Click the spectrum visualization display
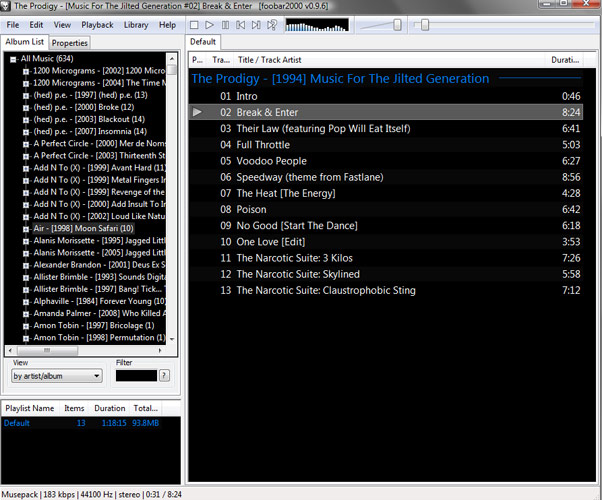Screen dimensions: 602x500 click(317, 25)
